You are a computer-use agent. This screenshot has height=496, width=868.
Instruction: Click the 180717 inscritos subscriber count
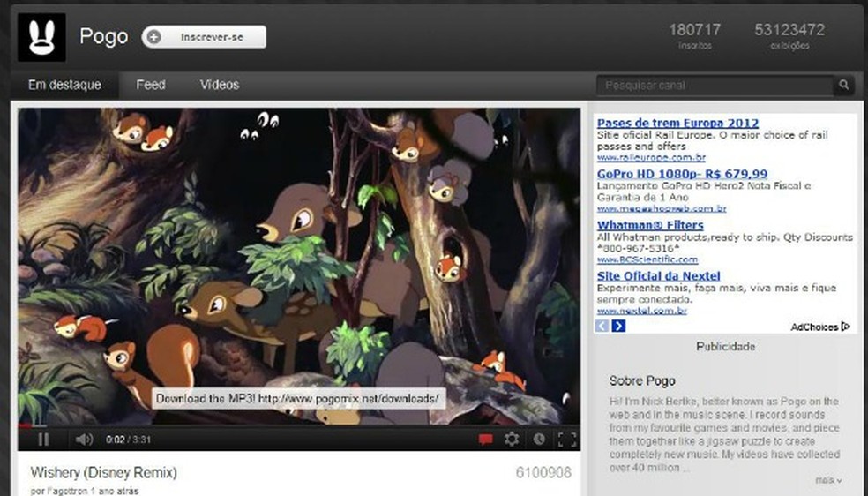695,35
